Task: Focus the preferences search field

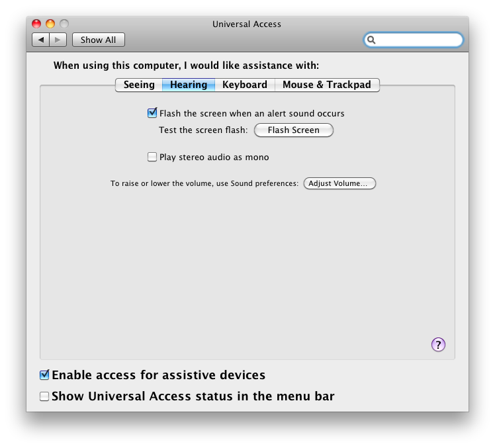Action: point(413,40)
